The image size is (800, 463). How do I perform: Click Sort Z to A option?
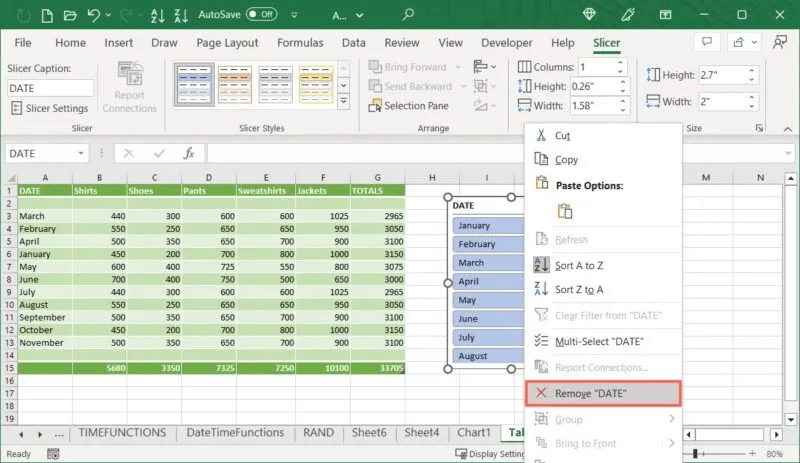tap(579, 289)
